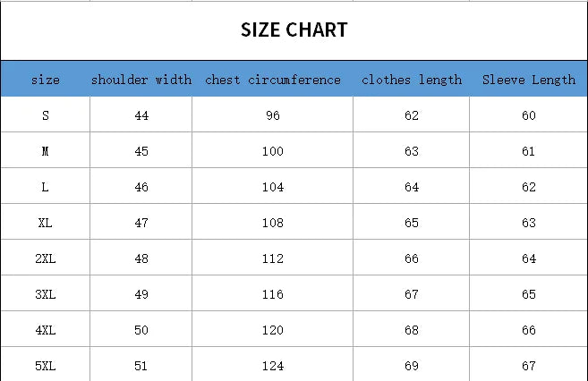Select the M size row label
The width and height of the screenshot is (588, 381).
[x=46, y=151]
